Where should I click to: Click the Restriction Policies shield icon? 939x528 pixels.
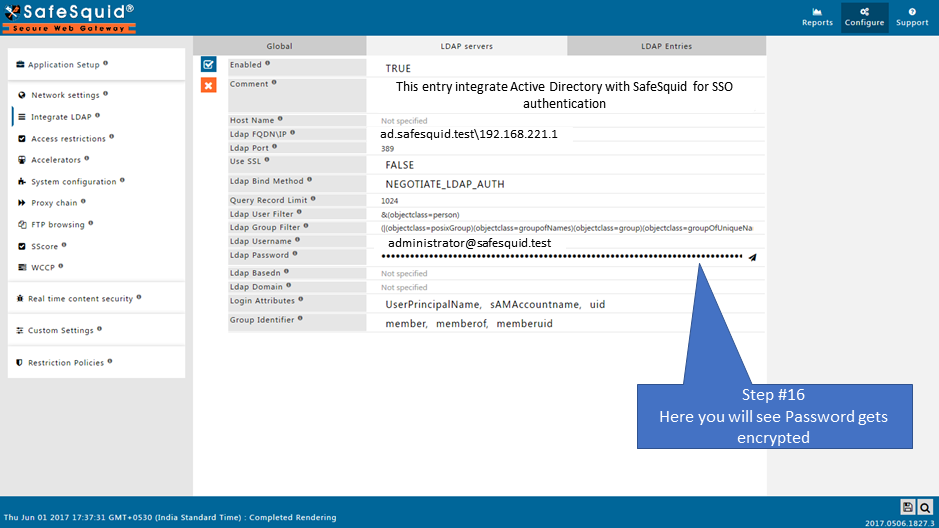[20, 363]
